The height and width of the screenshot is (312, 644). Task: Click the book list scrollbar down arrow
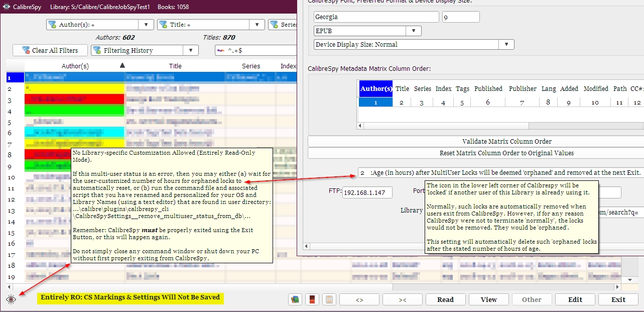click(630, 279)
